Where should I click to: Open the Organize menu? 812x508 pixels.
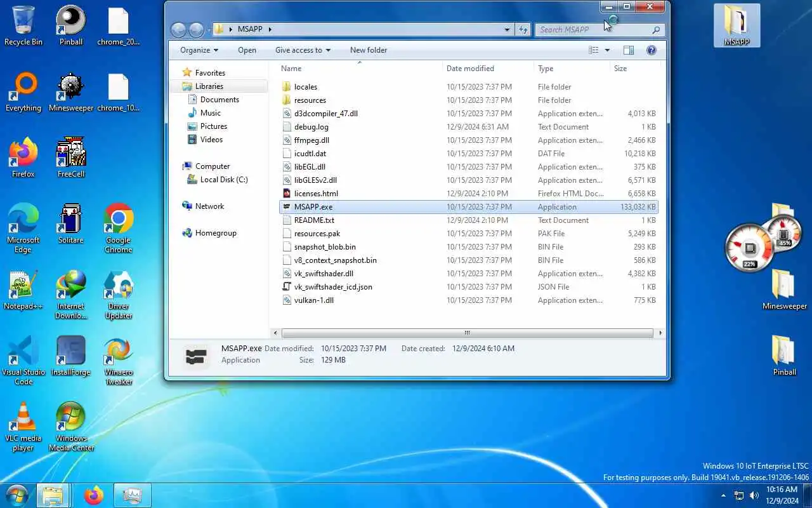click(199, 50)
